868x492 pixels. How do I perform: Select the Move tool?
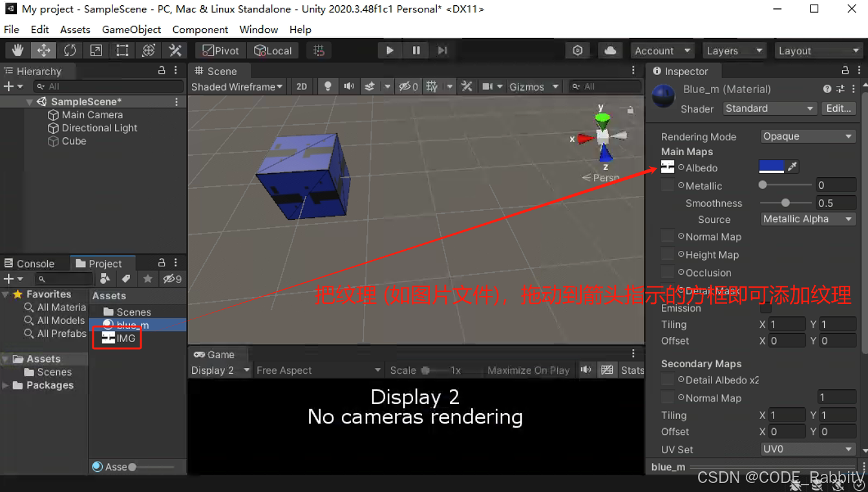pyautogui.click(x=43, y=50)
